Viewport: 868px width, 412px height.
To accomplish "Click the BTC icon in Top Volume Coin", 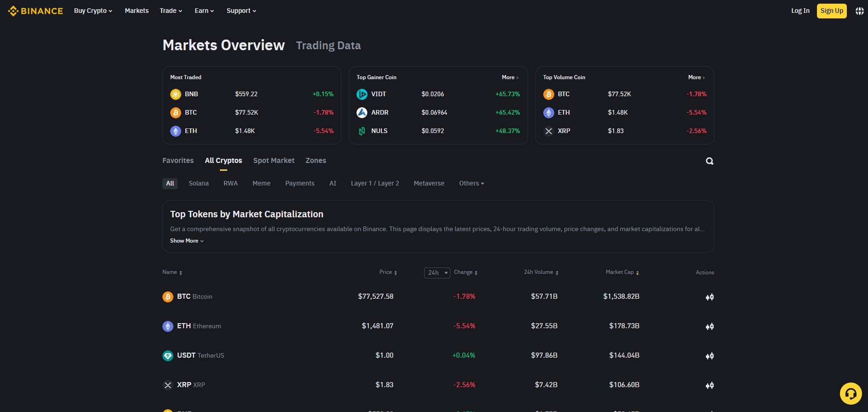I will tap(549, 94).
